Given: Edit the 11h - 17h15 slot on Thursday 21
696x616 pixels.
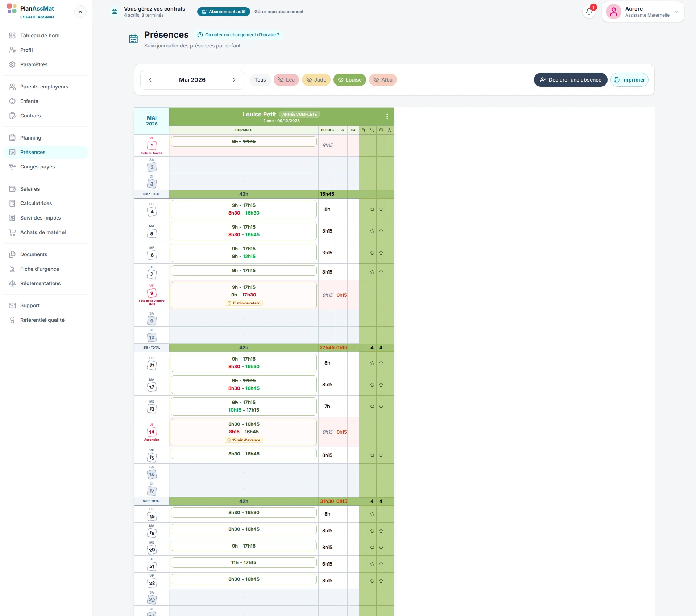Looking at the screenshot, I should click(244, 563).
